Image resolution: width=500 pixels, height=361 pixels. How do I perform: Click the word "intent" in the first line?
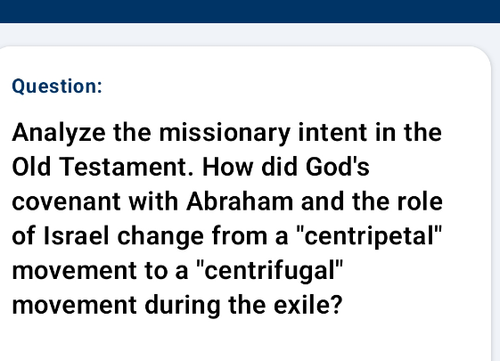[x=332, y=132]
